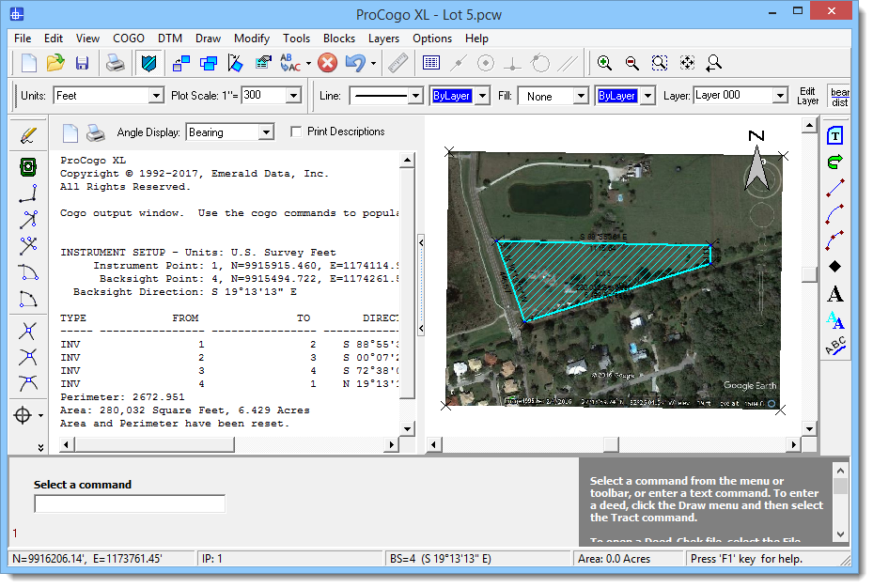Click the BS=4 backsight status bar entry
Screen dimensions: 873x588
coord(440,559)
